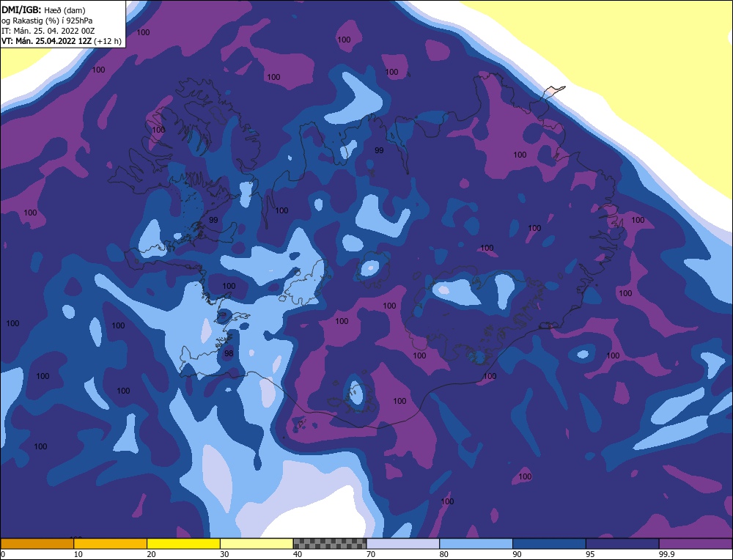This screenshot has width=733, height=560.
Task: Click the "40" legend scale label
Action: 298,554
